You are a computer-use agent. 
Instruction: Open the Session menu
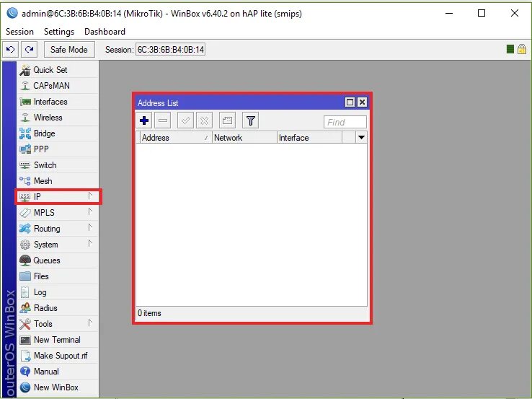pos(19,32)
